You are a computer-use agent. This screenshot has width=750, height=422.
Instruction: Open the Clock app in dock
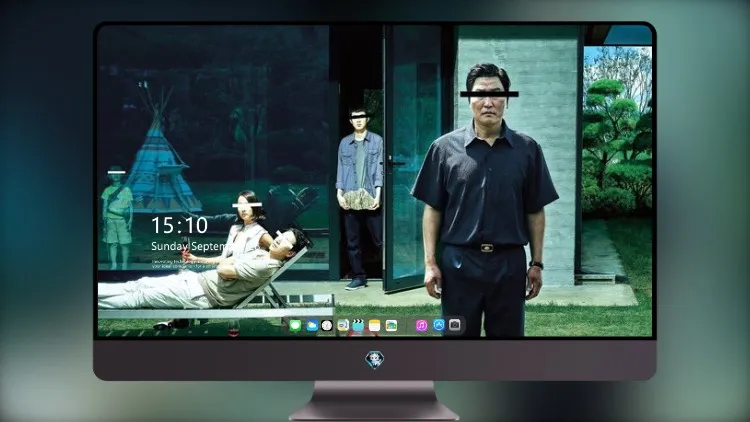(327, 326)
